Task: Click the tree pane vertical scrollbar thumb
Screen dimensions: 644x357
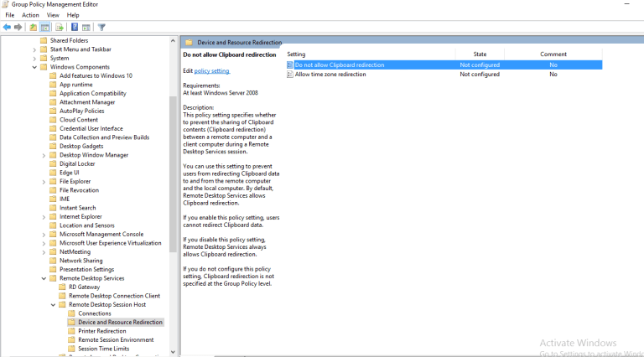Action: [173, 174]
